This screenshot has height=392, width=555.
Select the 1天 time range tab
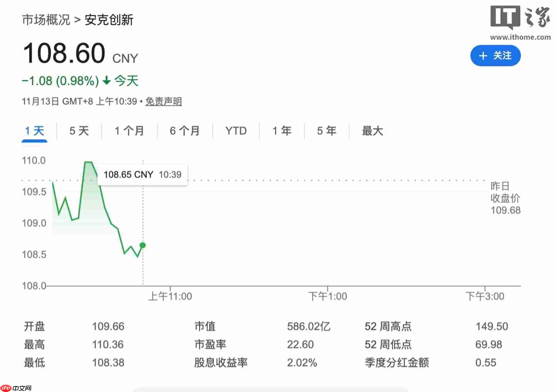coord(34,131)
